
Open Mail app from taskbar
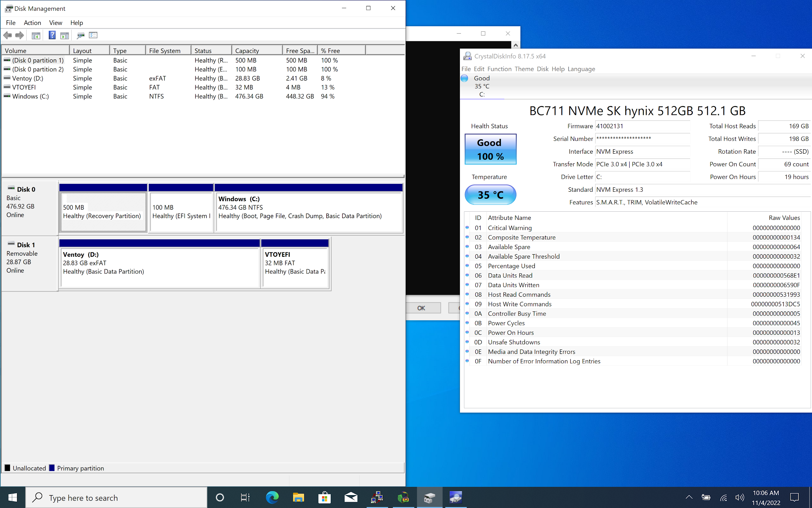(351, 498)
